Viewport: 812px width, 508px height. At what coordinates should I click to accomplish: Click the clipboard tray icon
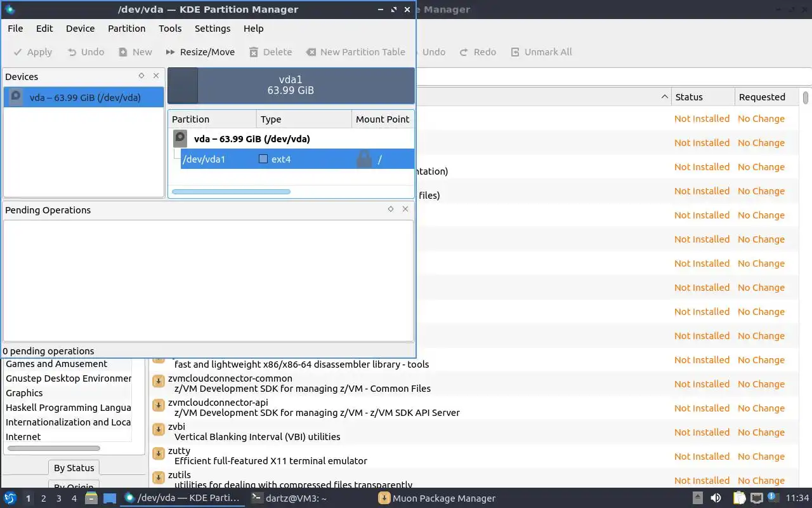click(740, 498)
